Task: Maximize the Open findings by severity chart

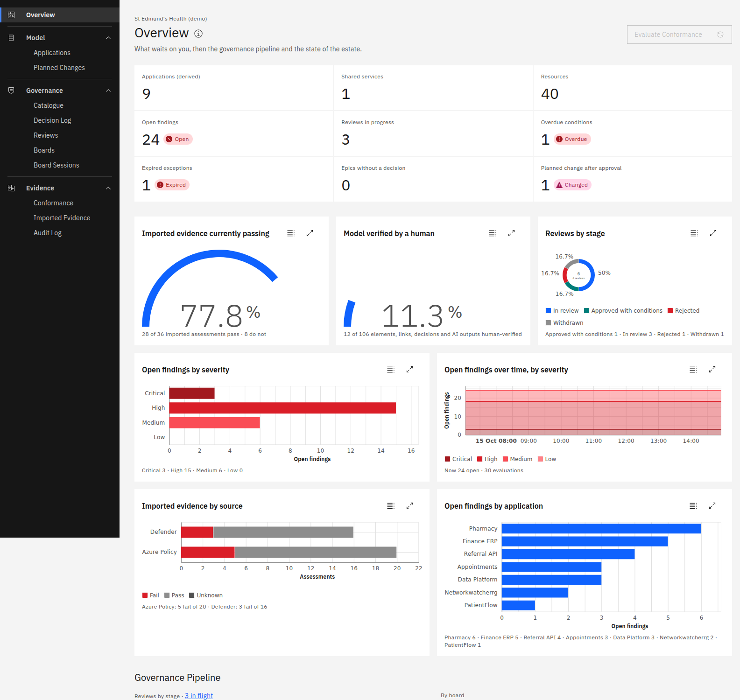Action: pyautogui.click(x=409, y=370)
